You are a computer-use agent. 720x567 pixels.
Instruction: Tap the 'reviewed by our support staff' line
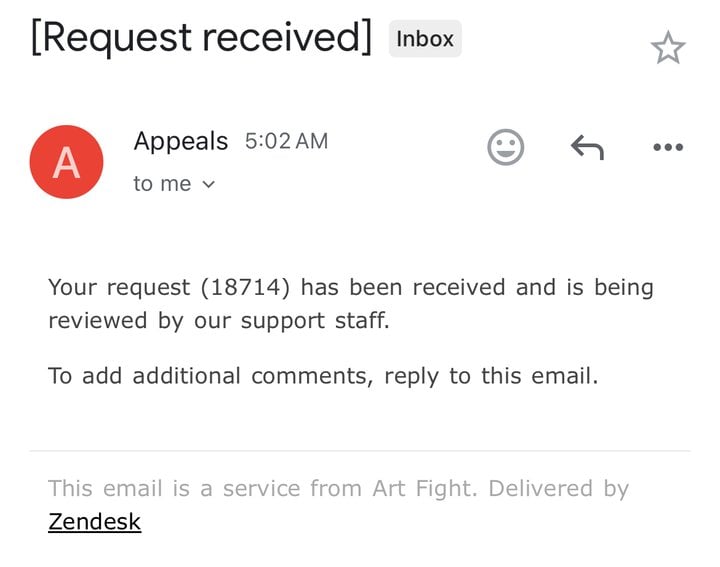(219, 320)
